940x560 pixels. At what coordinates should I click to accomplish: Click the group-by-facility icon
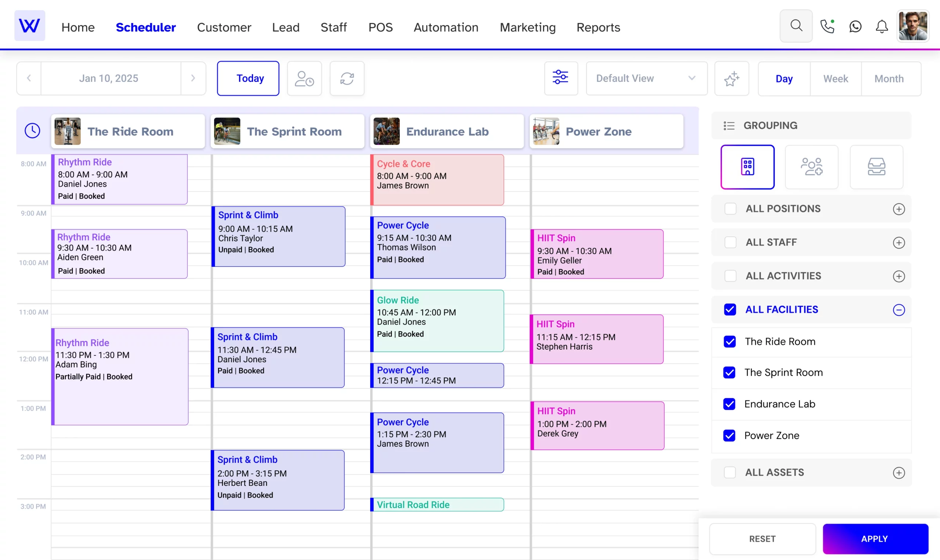[747, 167]
